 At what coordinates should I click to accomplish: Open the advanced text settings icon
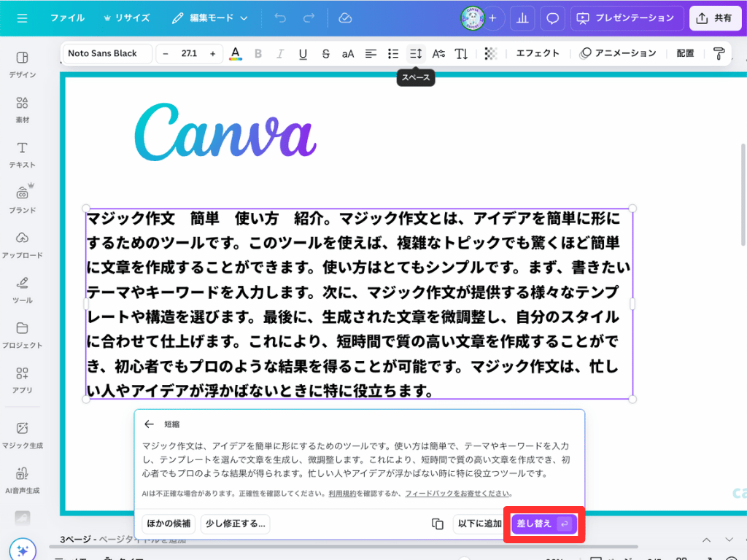[x=438, y=53]
